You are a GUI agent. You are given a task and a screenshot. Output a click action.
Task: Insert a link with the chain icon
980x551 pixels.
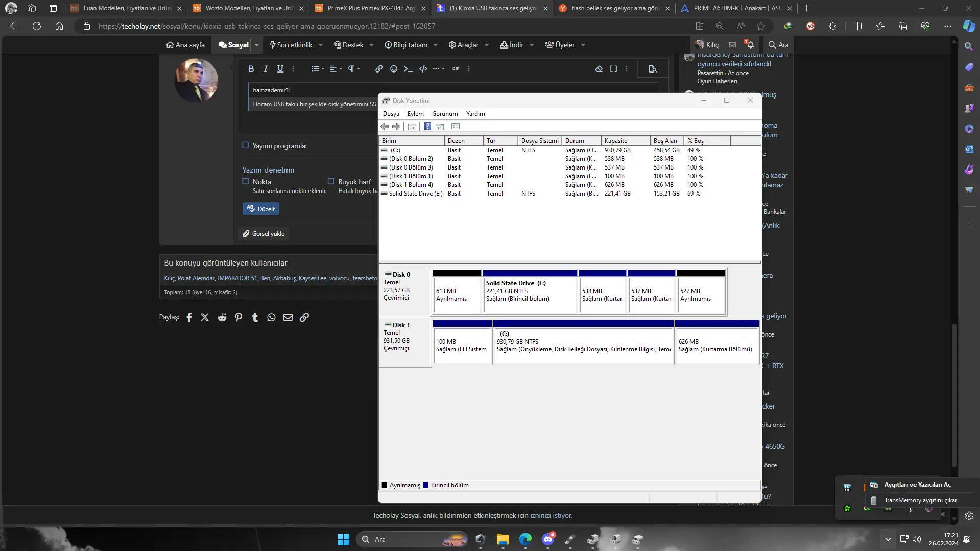point(379,69)
